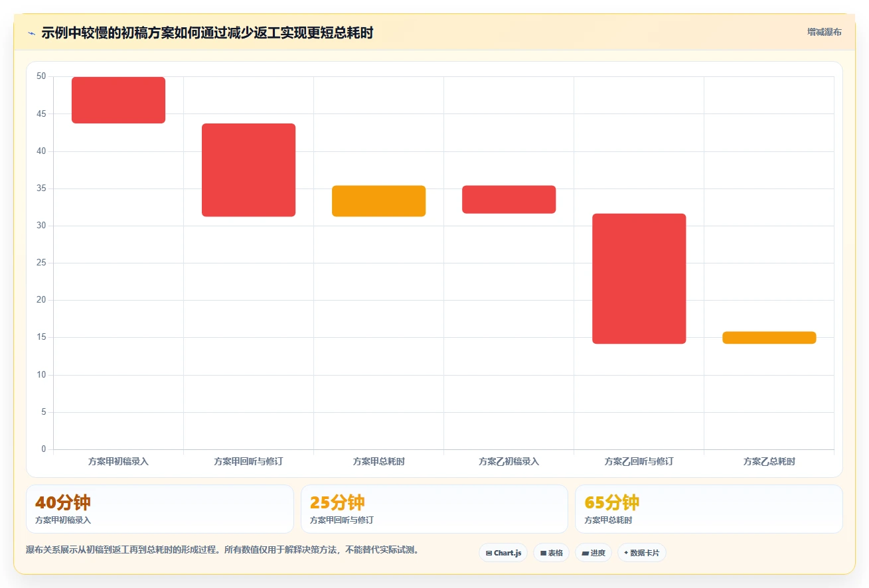Click the 数据卡片 pill tag

pos(642,553)
